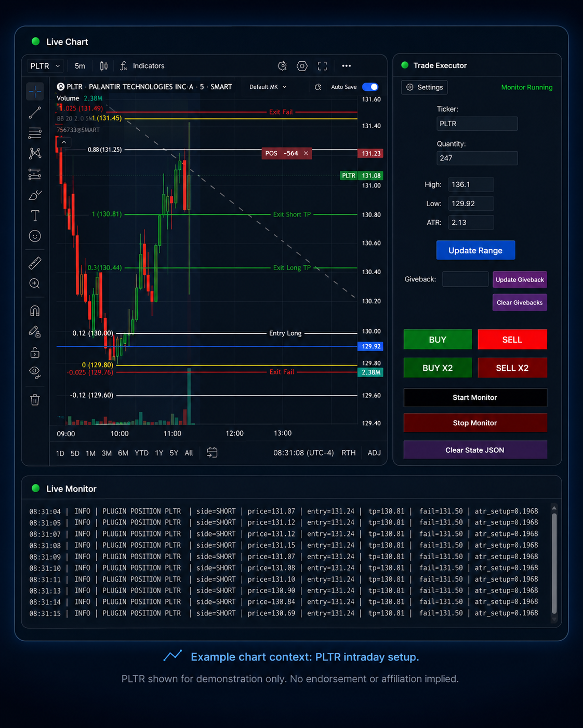
Task: Turn off the Auto Save switch
Action: click(370, 87)
